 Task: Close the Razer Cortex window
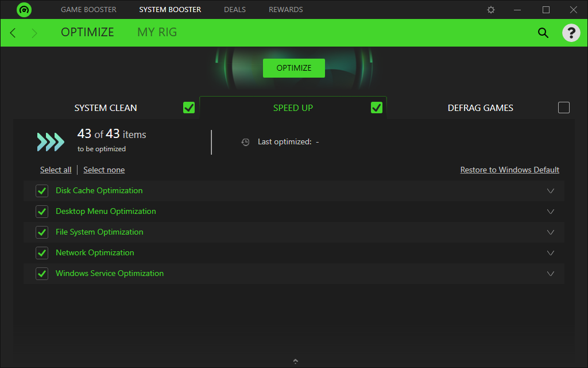coord(574,10)
